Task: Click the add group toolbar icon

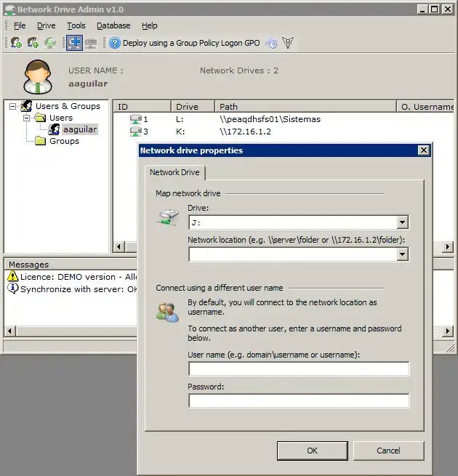Action: tap(33, 43)
